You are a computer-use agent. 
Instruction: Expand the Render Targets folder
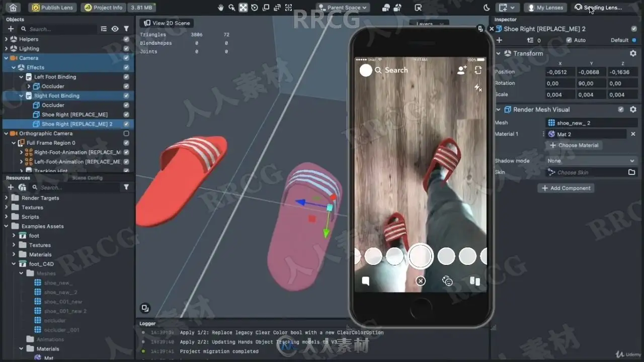[6, 198]
